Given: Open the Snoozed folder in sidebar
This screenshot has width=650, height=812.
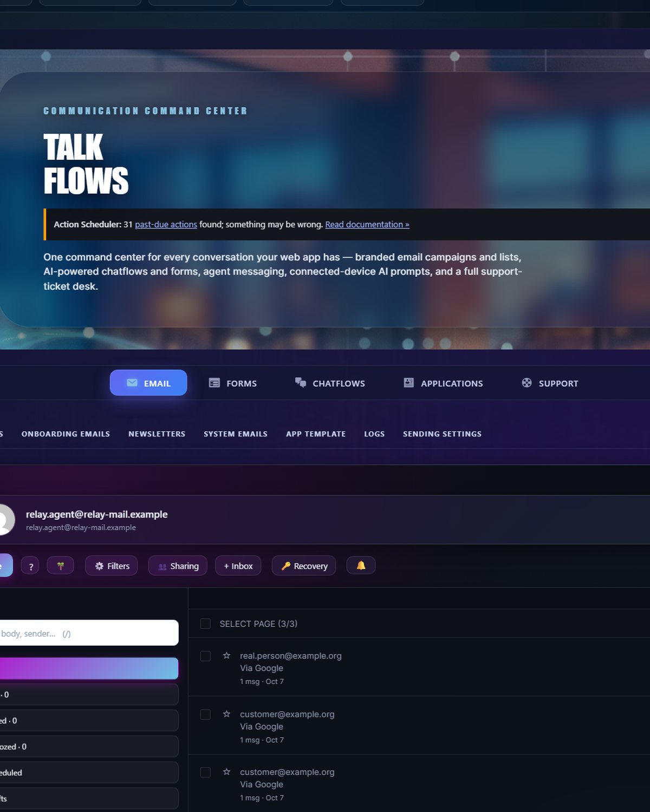Looking at the screenshot, I should [x=89, y=746].
